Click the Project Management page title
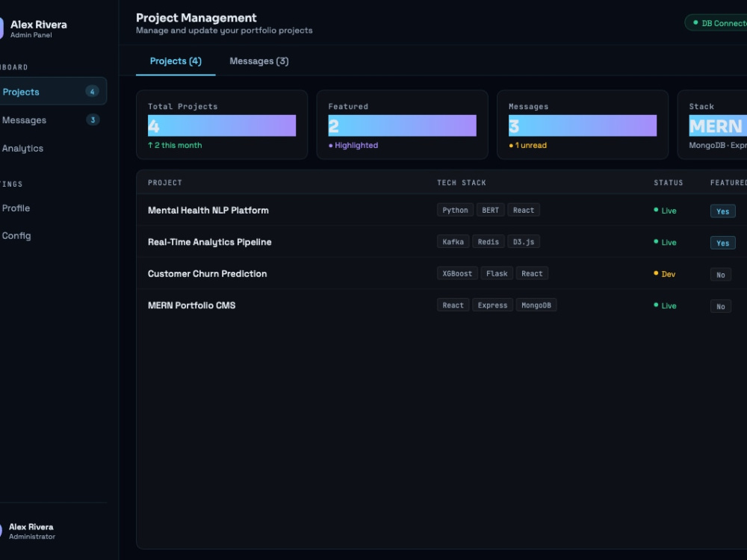Viewport: 747px width, 560px height. point(196,18)
